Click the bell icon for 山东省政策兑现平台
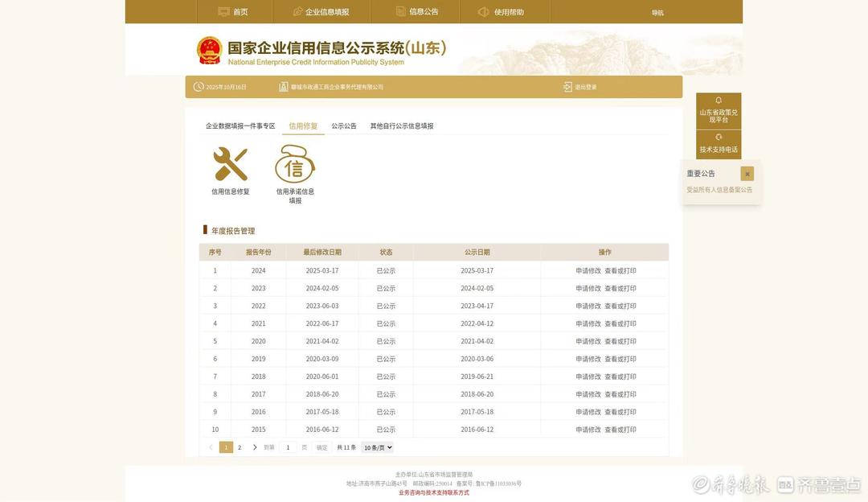The height and width of the screenshot is (502, 868). coord(719,101)
